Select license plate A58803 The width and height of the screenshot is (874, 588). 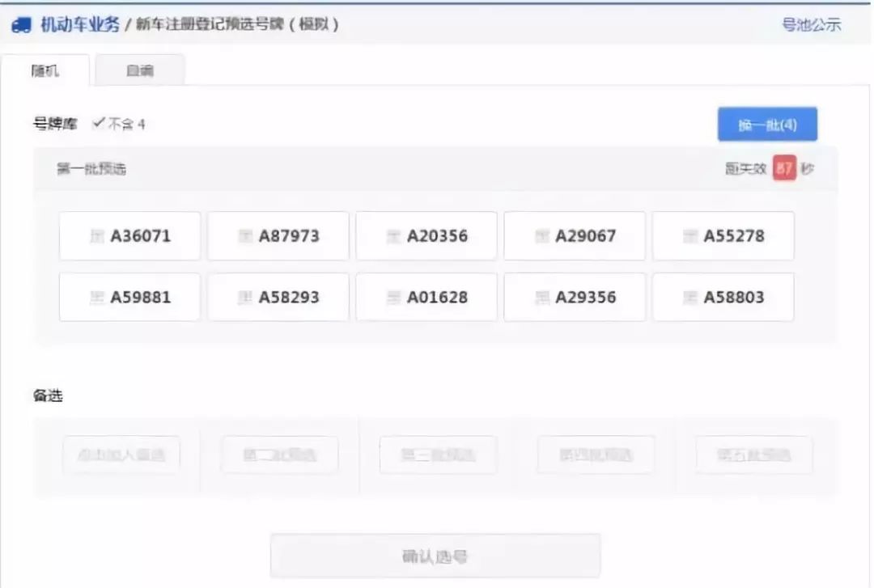723,297
